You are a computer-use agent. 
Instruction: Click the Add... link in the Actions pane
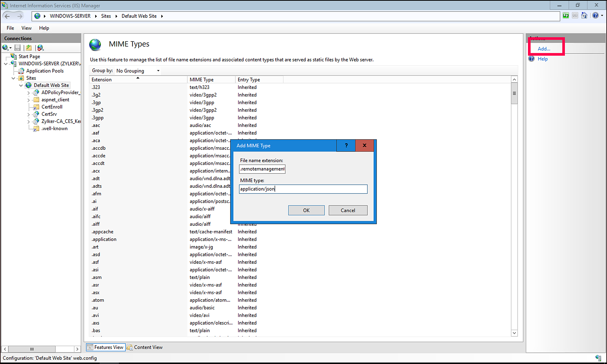coord(544,48)
